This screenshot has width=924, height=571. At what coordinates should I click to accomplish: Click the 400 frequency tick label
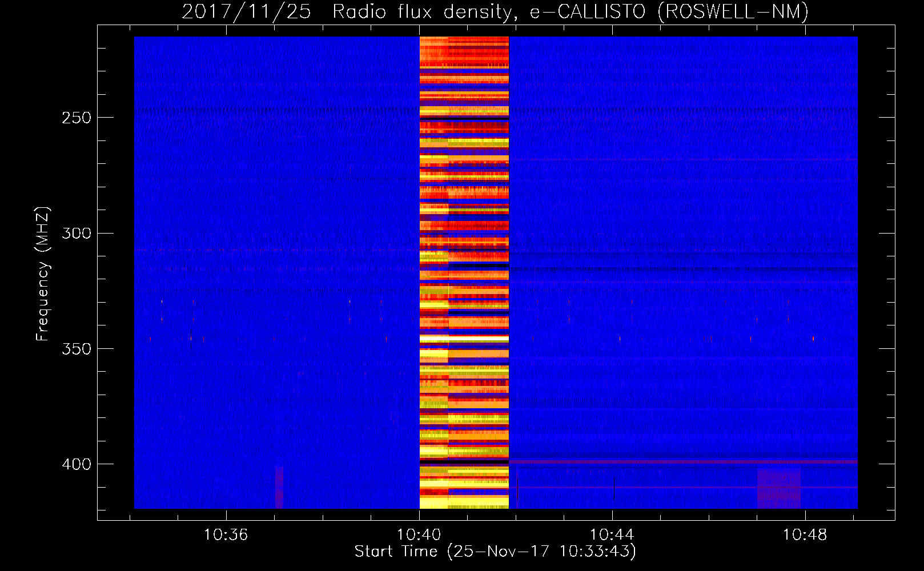(x=77, y=464)
